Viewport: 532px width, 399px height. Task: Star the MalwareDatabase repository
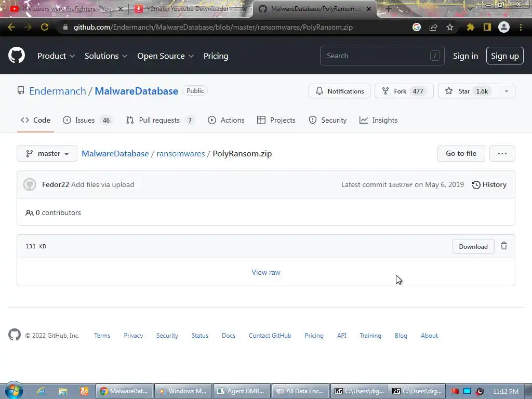click(468, 91)
